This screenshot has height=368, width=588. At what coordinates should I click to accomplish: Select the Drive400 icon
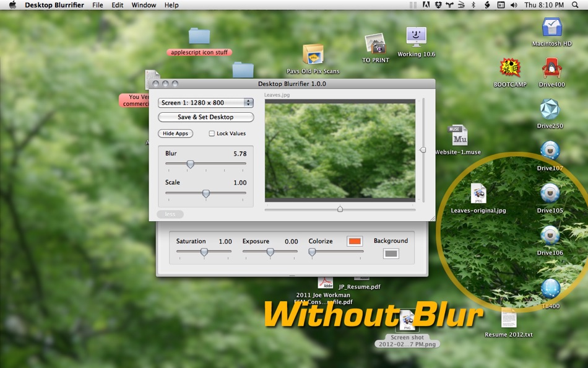point(551,68)
